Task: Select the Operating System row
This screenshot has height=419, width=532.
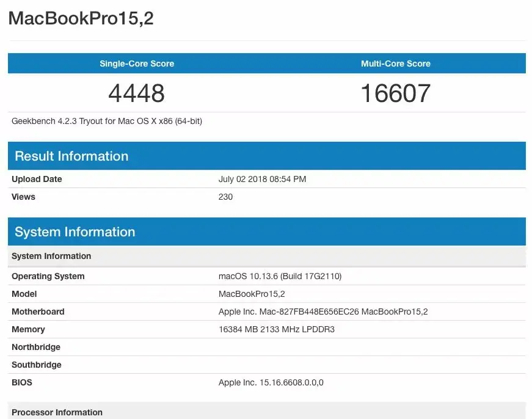Action: tap(48, 276)
